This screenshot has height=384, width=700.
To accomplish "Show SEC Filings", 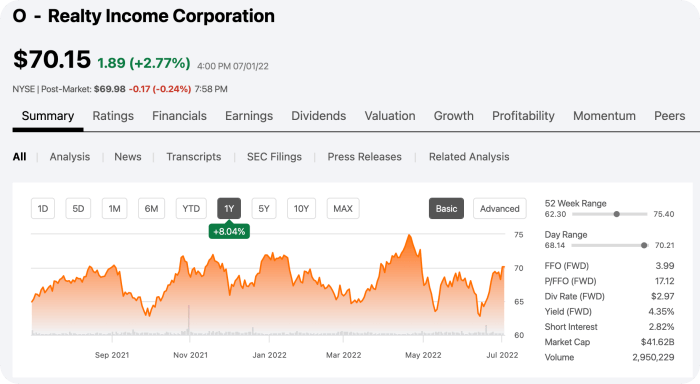I will click(x=274, y=157).
